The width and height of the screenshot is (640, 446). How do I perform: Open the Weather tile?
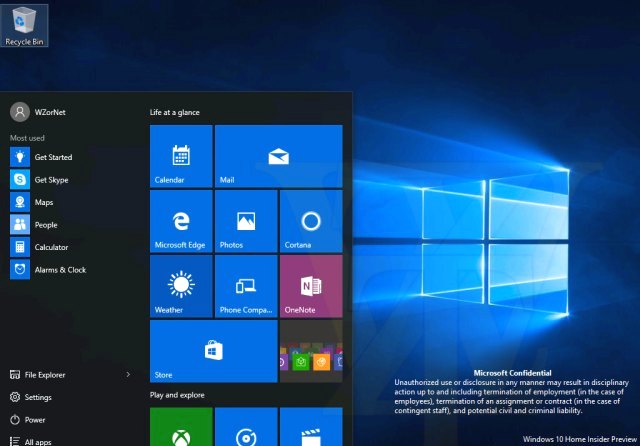point(181,286)
